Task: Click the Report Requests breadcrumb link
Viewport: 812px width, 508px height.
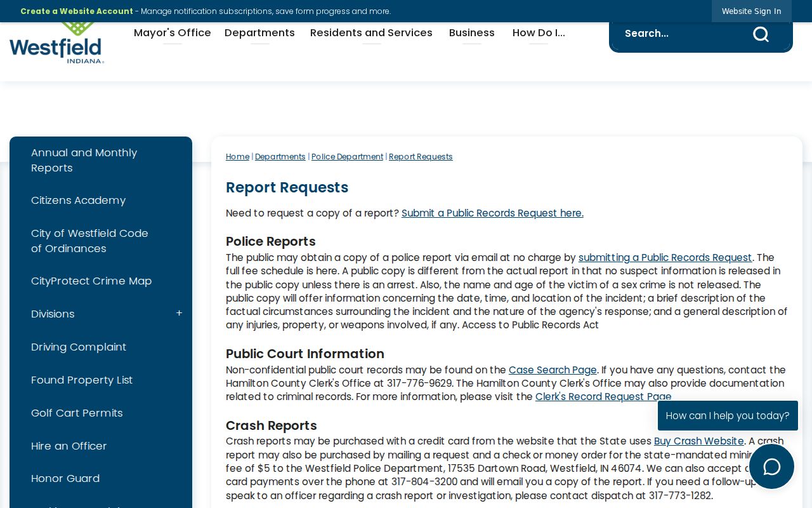Action: (x=421, y=157)
